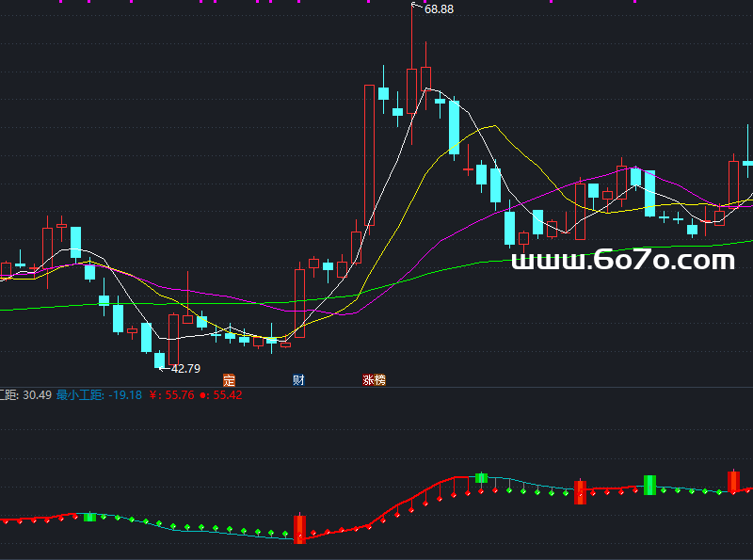This screenshot has width=753, height=560.
Task: Select the 42.79 low price label
Action: tap(185, 369)
